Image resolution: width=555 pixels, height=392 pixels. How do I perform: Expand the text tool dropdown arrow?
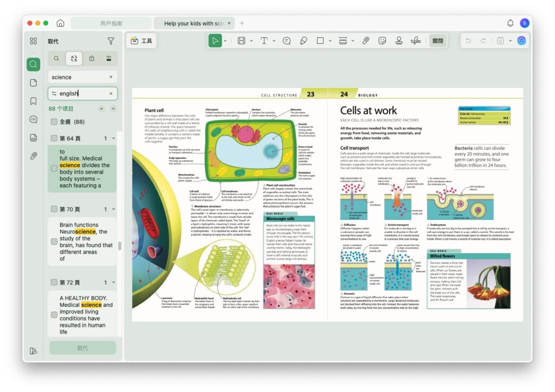pos(274,41)
